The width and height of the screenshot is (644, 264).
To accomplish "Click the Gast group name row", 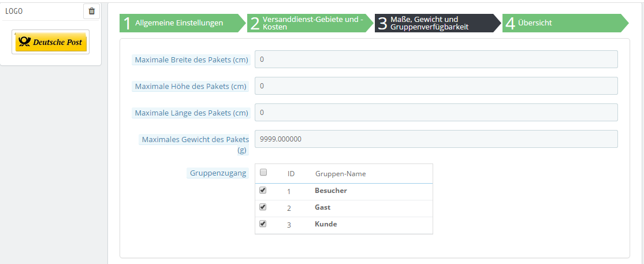I will coord(323,207).
